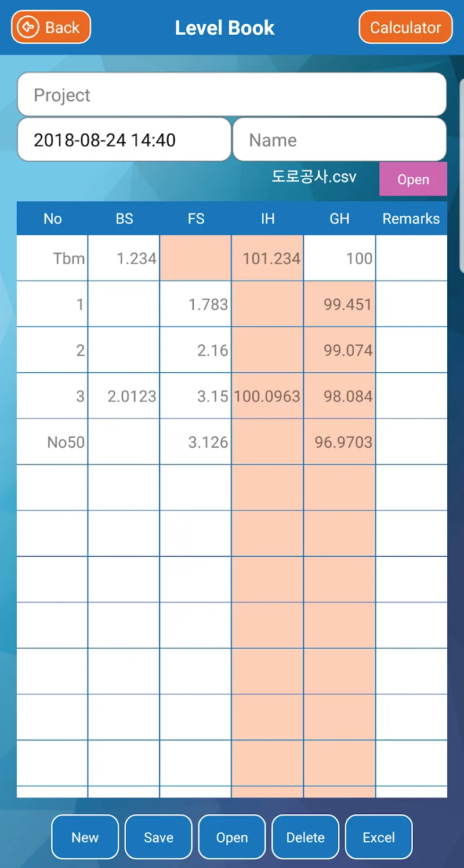Screen dimensions: 464x868
Task: Click the FS cell showing 3.126
Action: [x=196, y=442]
